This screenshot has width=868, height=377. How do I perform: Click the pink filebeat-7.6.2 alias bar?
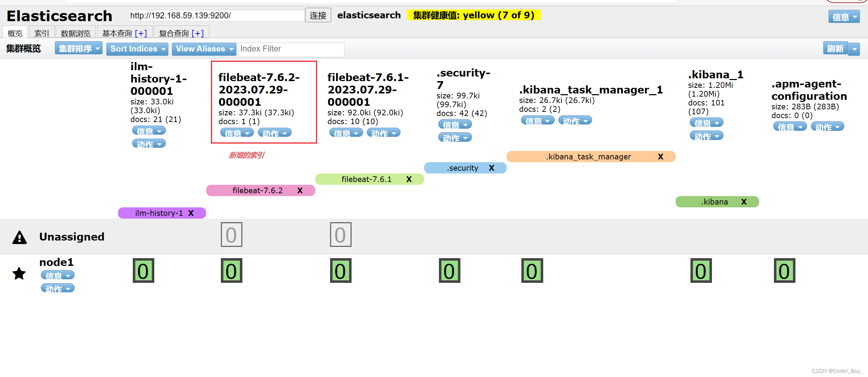click(260, 190)
